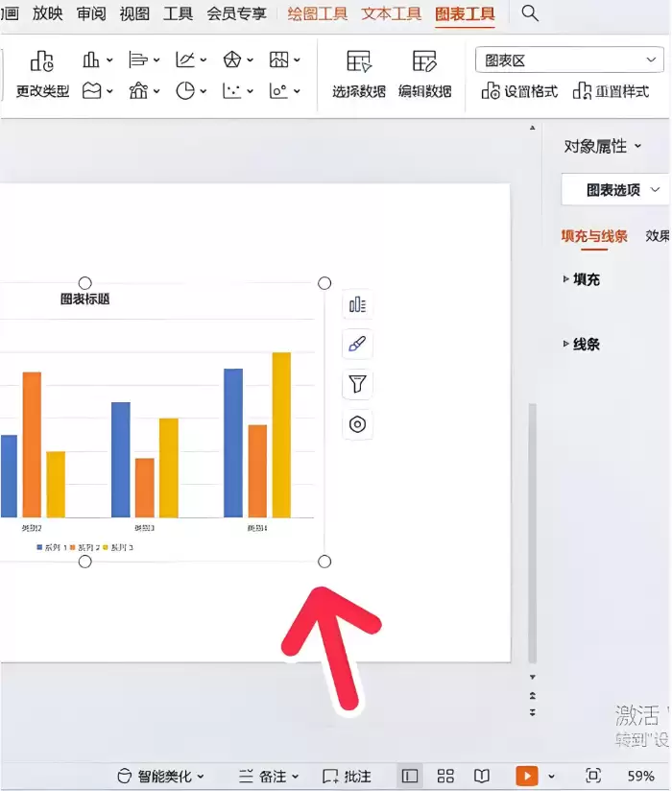
Task: Click 批注 comments button
Action: click(x=348, y=776)
